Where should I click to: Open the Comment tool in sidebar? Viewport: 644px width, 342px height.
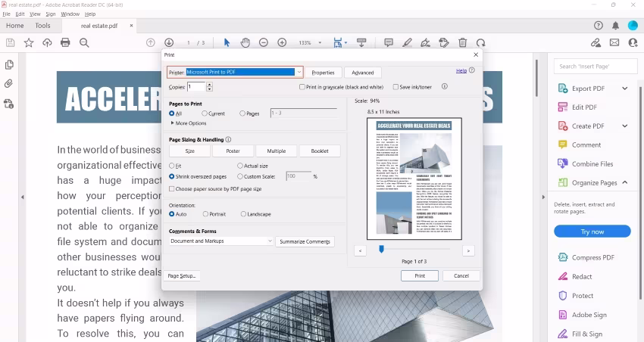point(586,145)
